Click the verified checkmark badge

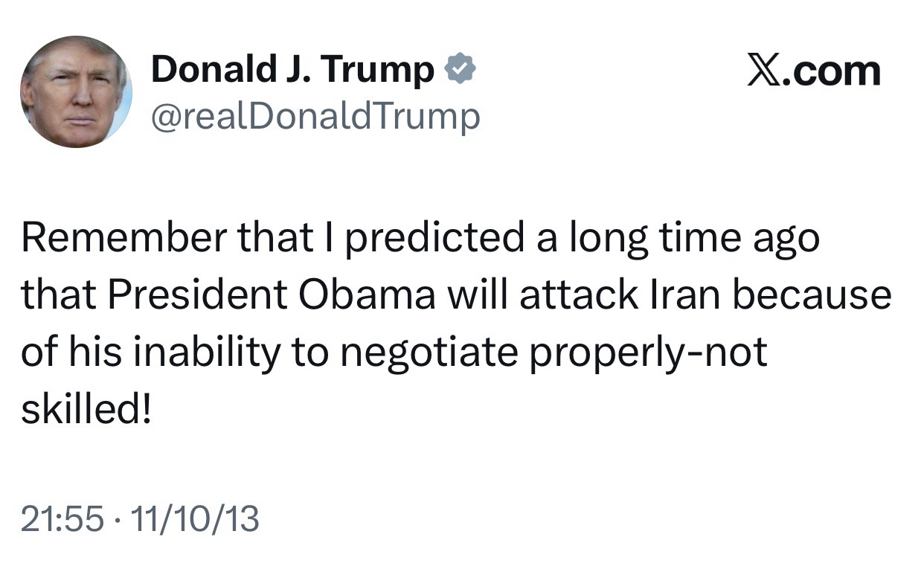[x=461, y=71]
